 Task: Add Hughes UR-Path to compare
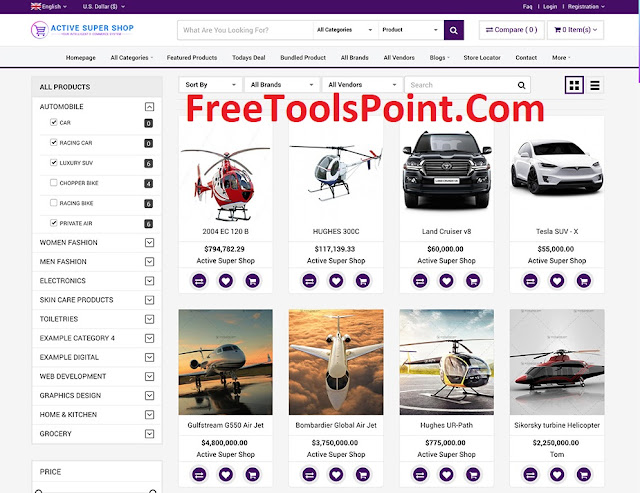tap(420, 474)
